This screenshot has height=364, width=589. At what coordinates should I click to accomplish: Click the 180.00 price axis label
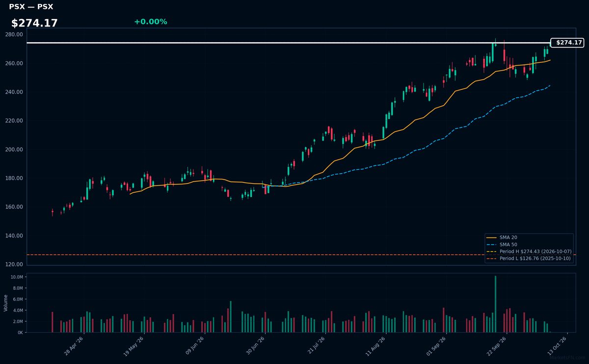coord(14,178)
